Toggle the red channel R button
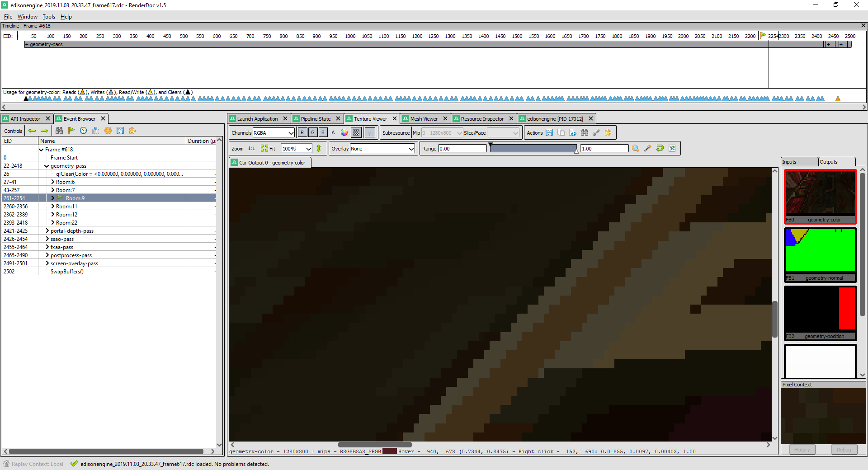 (302, 132)
